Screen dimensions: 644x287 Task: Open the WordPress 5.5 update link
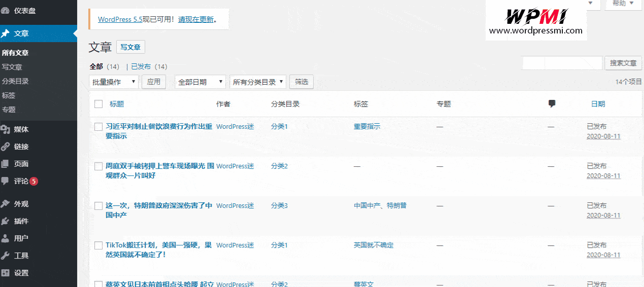point(120,19)
